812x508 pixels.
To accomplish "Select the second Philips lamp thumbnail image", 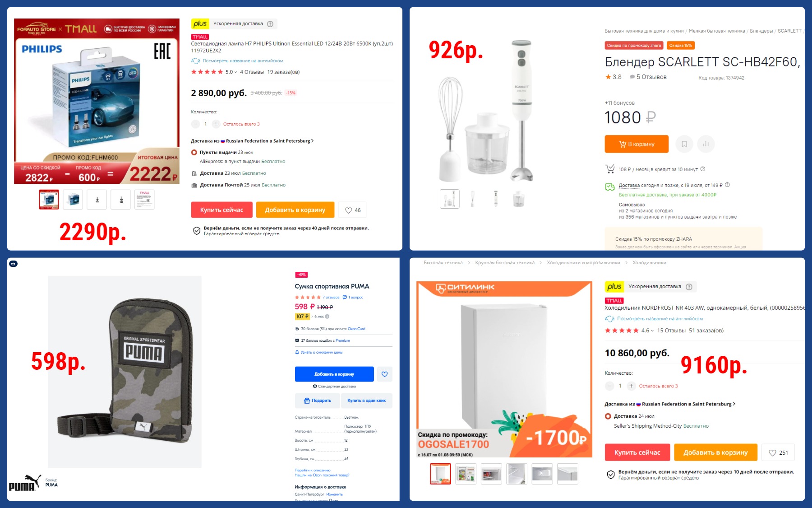I will coord(73,199).
